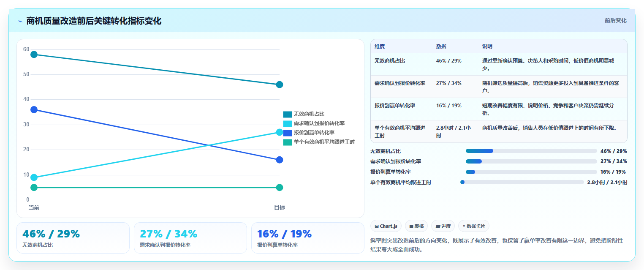
Task: Click the description starting 商机筛选质量提高后
Action: [551, 87]
